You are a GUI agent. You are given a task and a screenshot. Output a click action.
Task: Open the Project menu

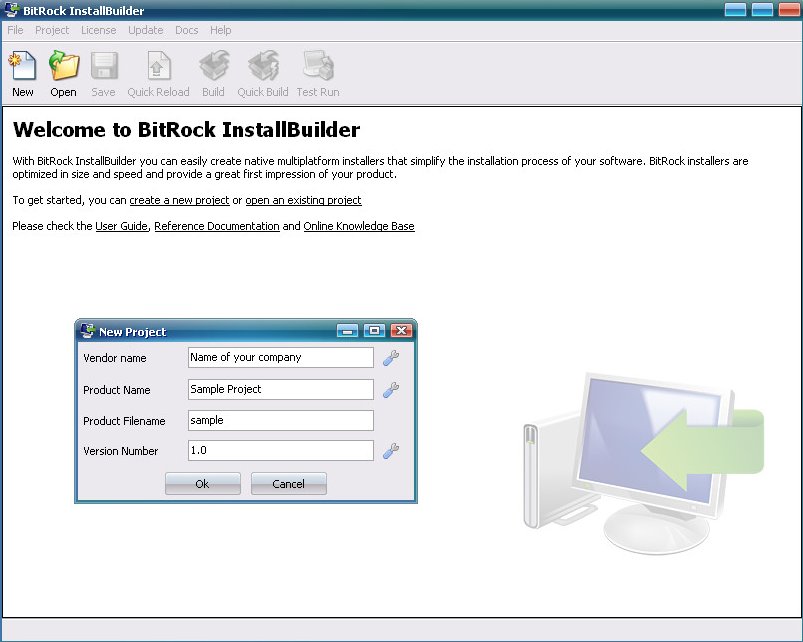[52, 30]
